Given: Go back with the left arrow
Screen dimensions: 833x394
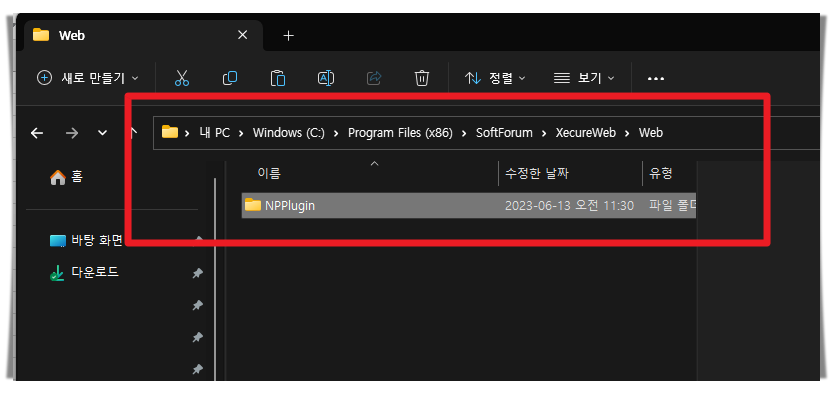Looking at the screenshot, I should [x=37, y=133].
